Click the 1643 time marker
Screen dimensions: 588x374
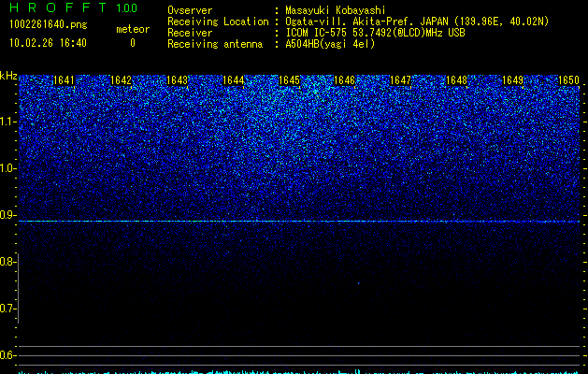[x=177, y=80]
